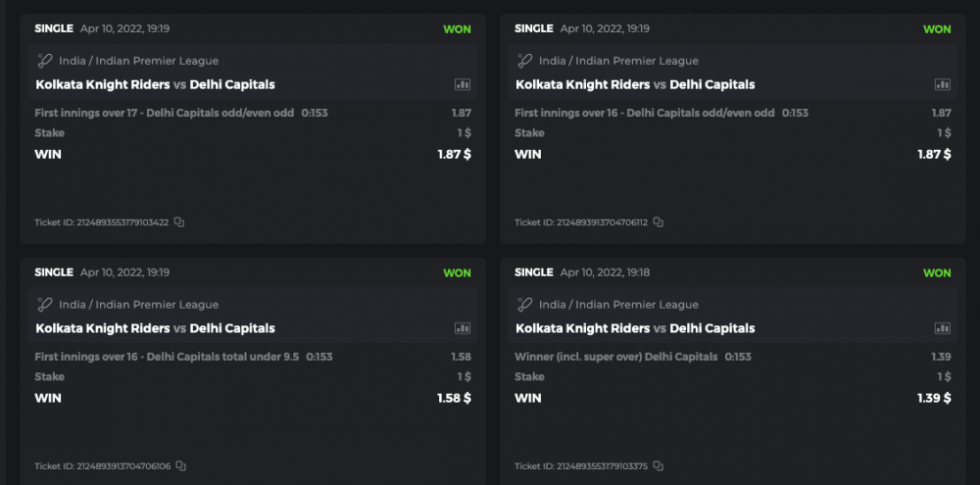
Task: Open match statistics icon on over 17 odd/even bet
Action: click(x=463, y=85)
